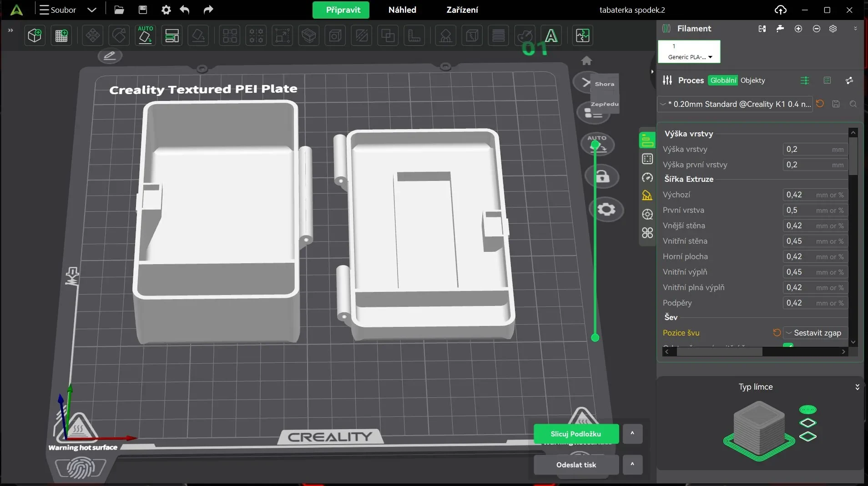
Task: Expand the Soubor menu dropdown arrow
Action: click(92, 10)
